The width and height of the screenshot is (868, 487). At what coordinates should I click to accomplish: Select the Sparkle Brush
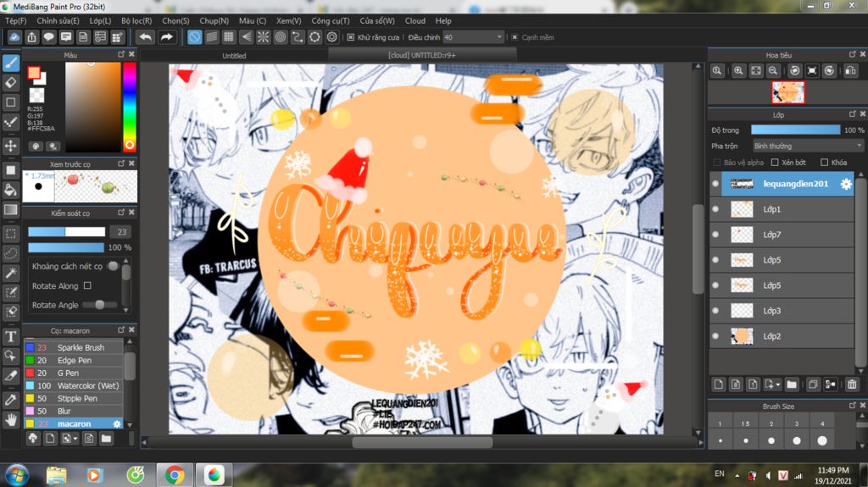[x=74, y=347]
